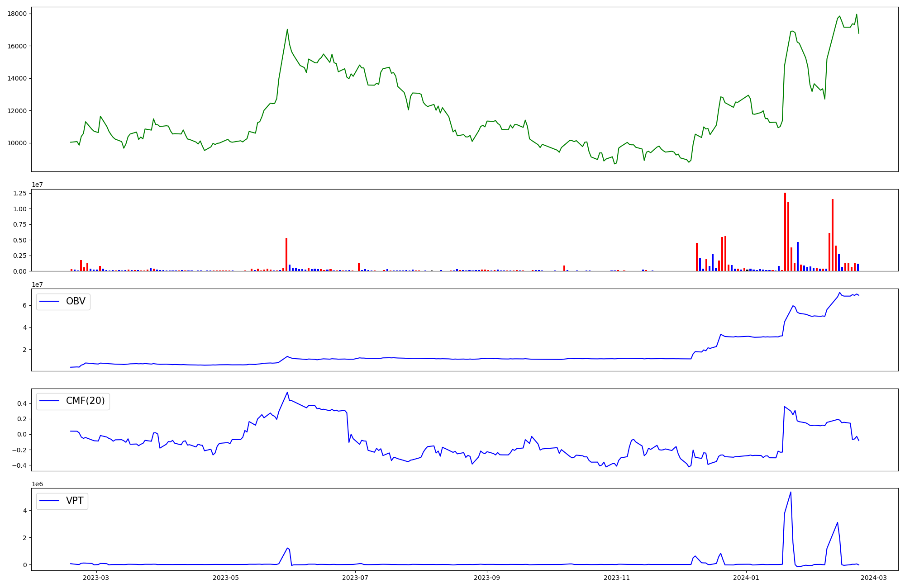Click the blue line sample in OBV legend

coord(50,301)
